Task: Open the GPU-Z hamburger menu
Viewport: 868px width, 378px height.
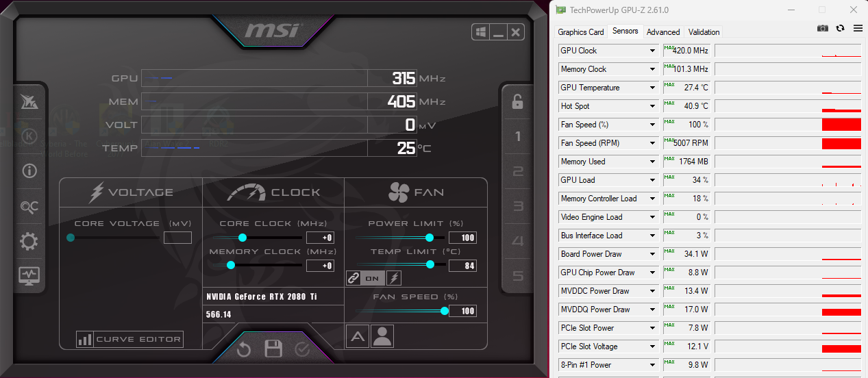Action: (x=858, y=28)
